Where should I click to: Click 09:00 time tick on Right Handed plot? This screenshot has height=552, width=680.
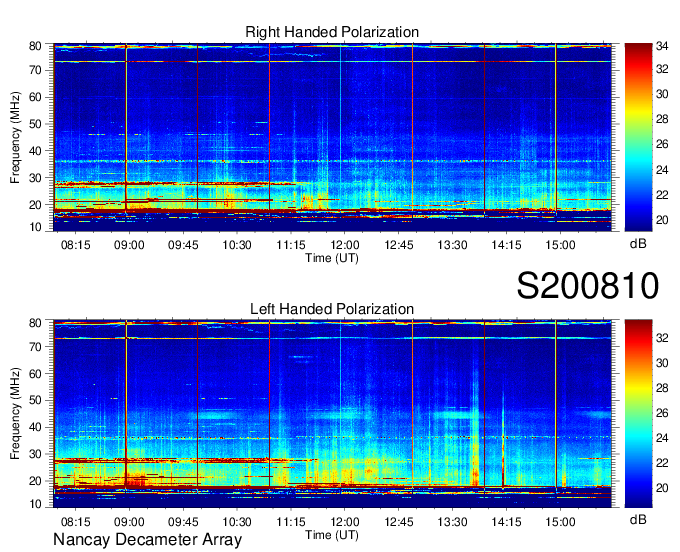coord(129,245)
